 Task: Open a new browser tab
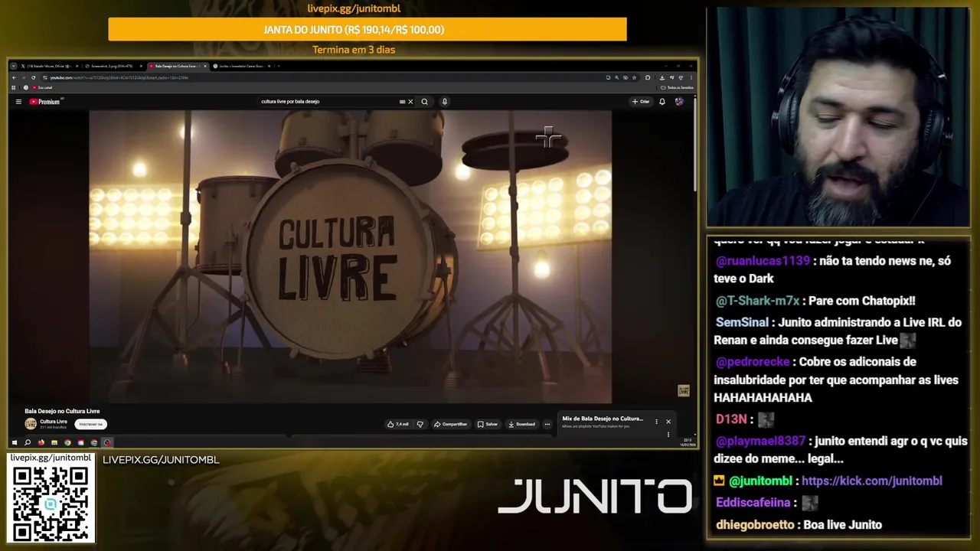[279, 66]
